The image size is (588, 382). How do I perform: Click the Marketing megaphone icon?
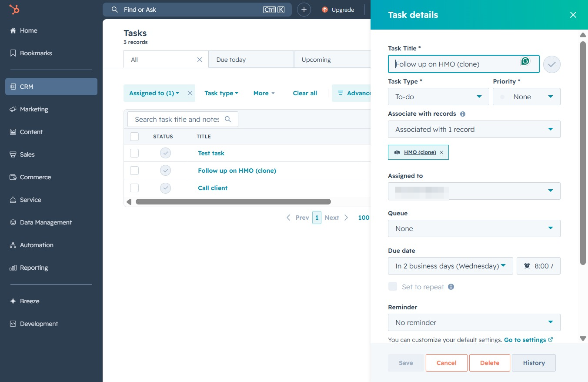[x=13, y=109]
